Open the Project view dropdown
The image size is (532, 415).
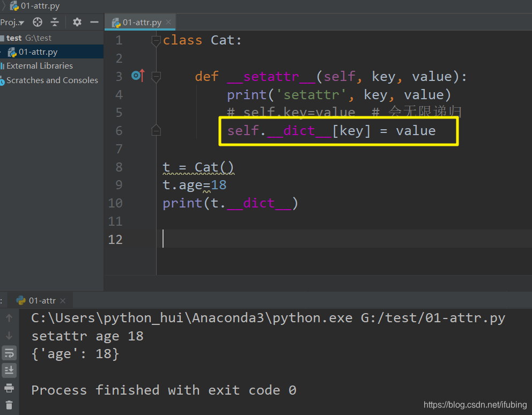(12, 23)
